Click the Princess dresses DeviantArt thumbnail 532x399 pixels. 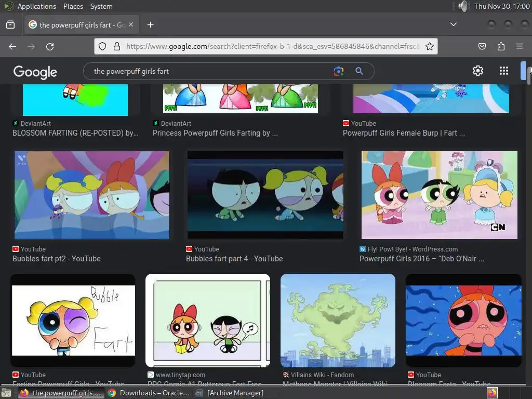(241, 98)
